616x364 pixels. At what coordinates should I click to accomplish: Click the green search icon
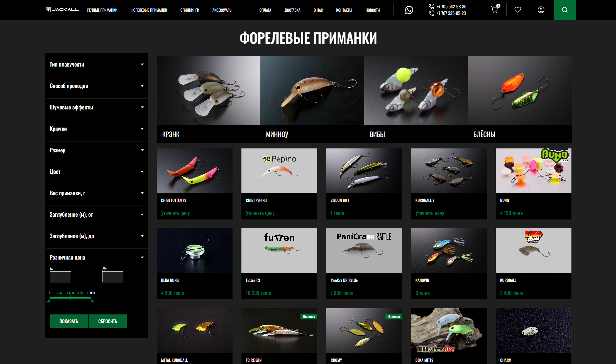pos(564,10)
